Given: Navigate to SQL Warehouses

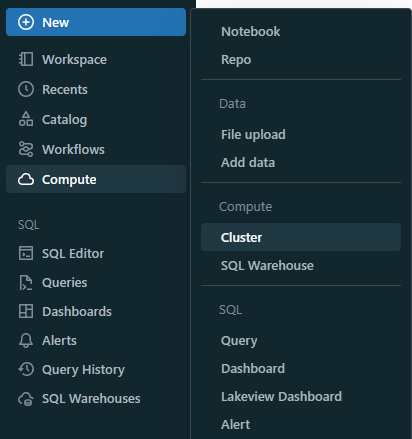Looking at the screenshot, I should pos(91,399).
